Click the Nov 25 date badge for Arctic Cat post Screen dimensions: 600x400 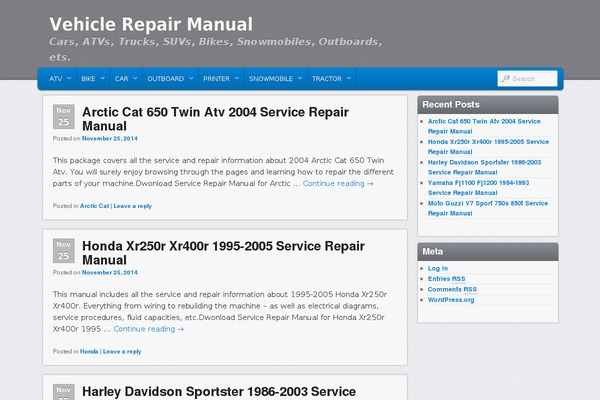tap(64, 117)
